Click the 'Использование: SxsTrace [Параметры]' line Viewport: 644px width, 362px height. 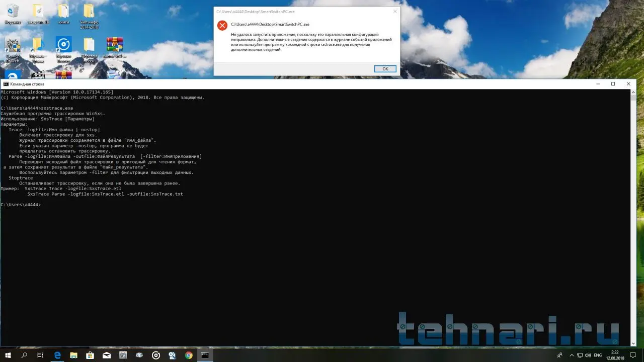pos(47,119)
